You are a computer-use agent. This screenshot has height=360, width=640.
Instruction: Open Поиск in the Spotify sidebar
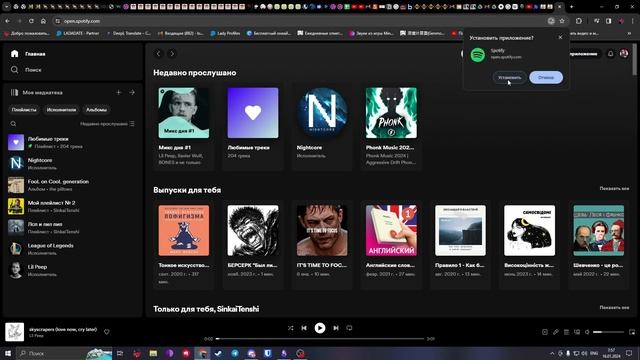point(26,70)
